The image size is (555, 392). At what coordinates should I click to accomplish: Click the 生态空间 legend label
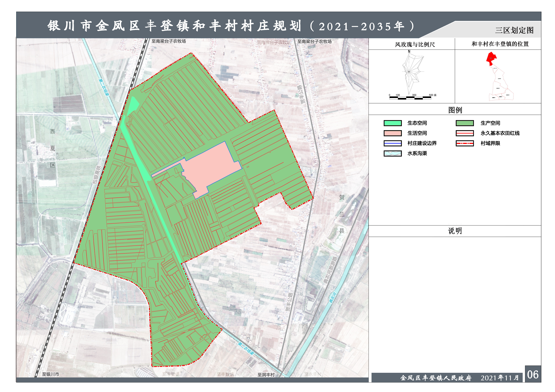417,123
